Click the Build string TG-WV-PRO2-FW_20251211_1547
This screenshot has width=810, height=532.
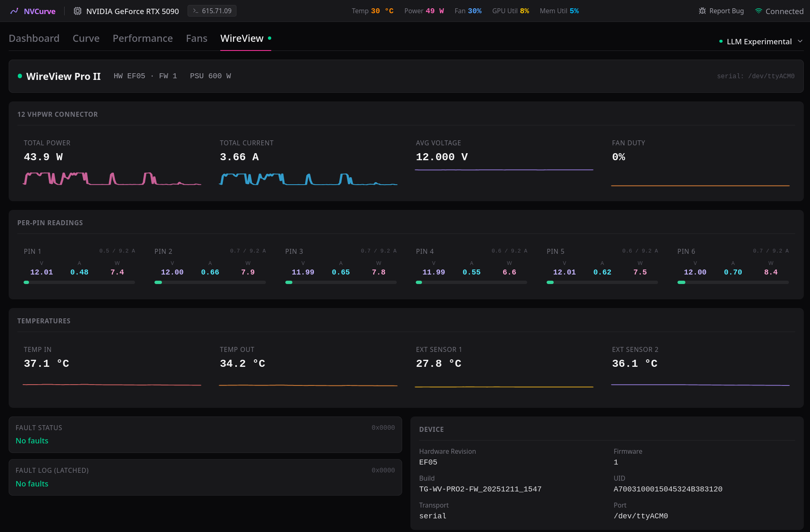(x=480, y=489)
